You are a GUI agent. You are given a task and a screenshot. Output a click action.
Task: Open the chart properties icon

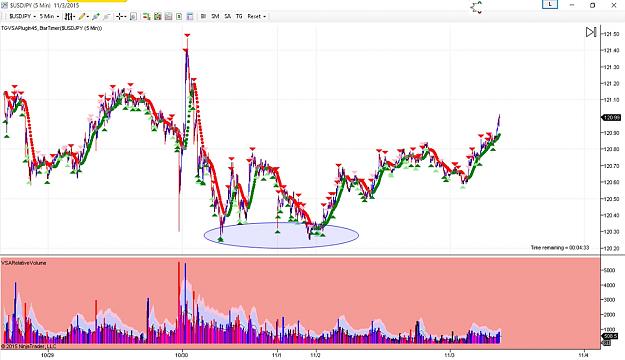(190, 16)
